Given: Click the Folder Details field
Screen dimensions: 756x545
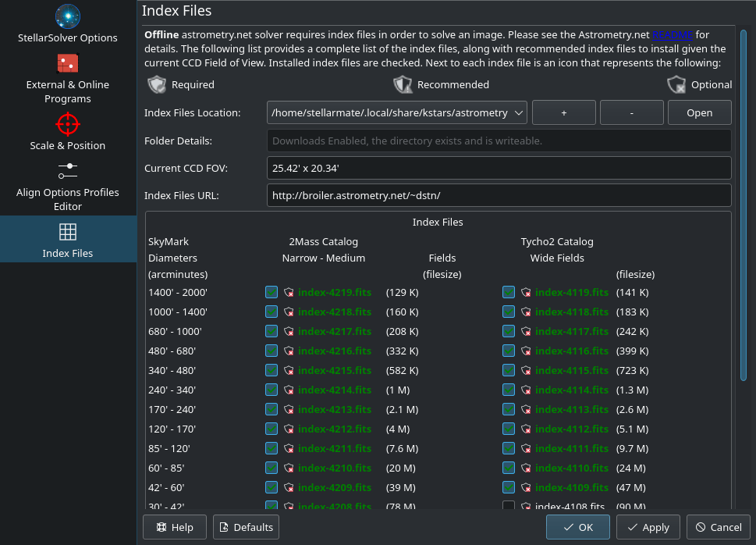Looking at the screenshot, I should 499,141.
